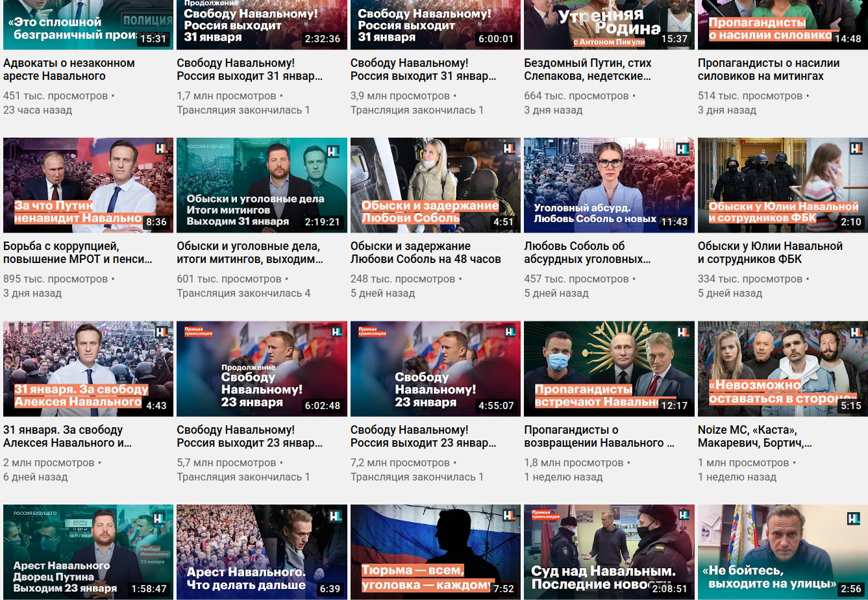
Task: Open the 'Утренняя Родина' thumbnail
Action: point(609,25)
